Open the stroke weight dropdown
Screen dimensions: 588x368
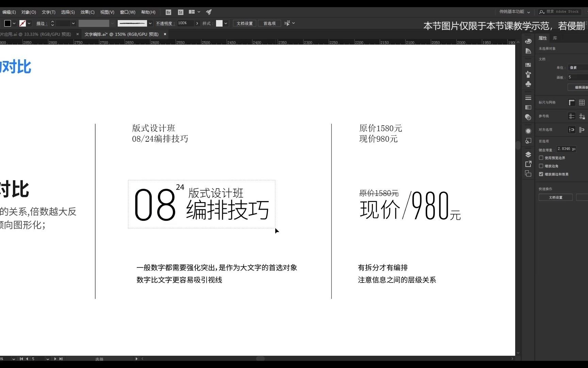pyautogui.click(x=73, y=24)
